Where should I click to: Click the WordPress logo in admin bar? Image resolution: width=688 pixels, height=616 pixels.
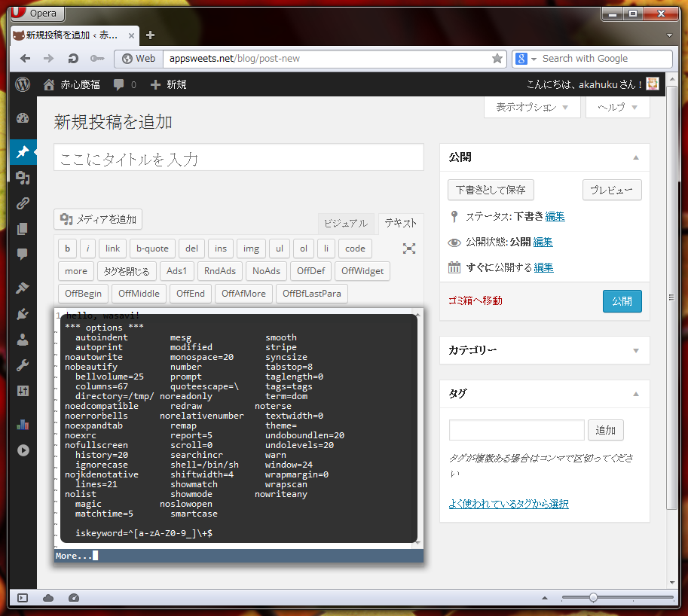point(23,84)
